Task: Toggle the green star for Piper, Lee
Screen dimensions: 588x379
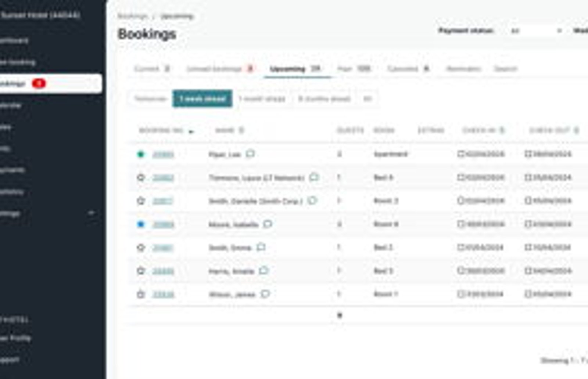Action: tap(141, 154)
